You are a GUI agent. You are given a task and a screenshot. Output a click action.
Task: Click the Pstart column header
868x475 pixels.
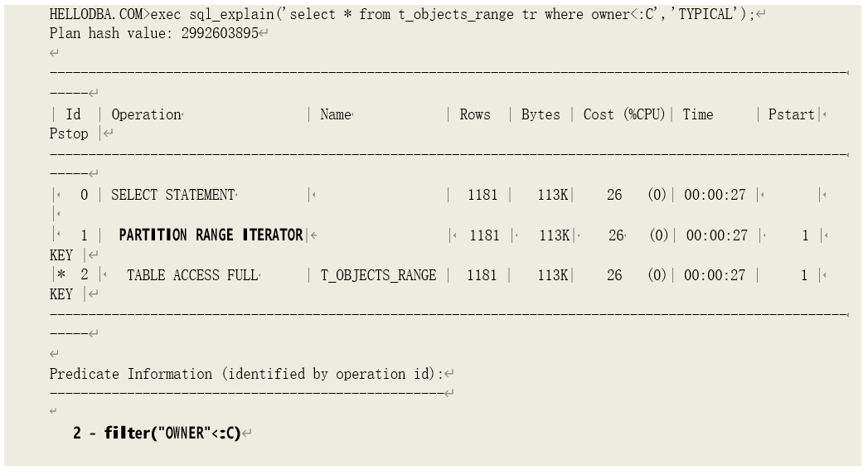(x=792, y=115)
